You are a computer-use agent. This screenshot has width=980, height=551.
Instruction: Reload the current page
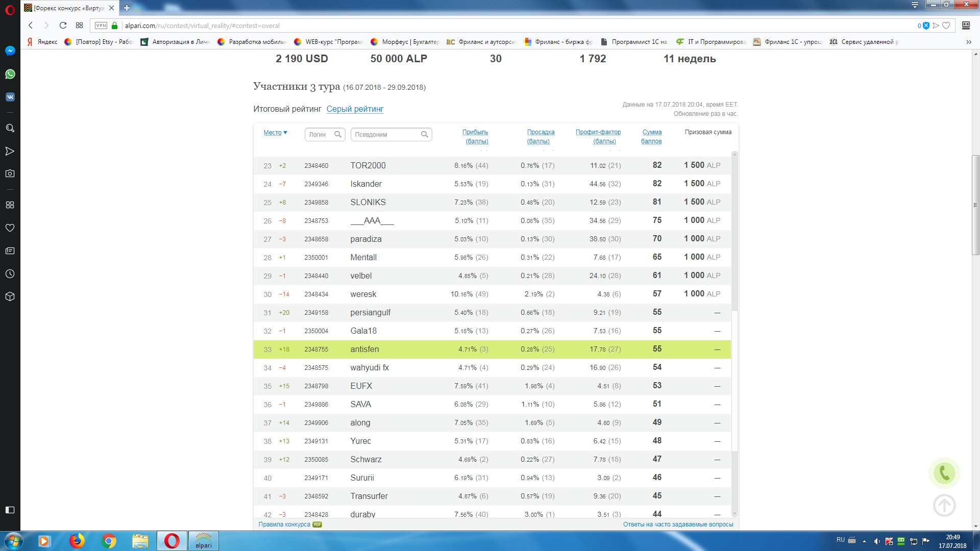point(63,26)
